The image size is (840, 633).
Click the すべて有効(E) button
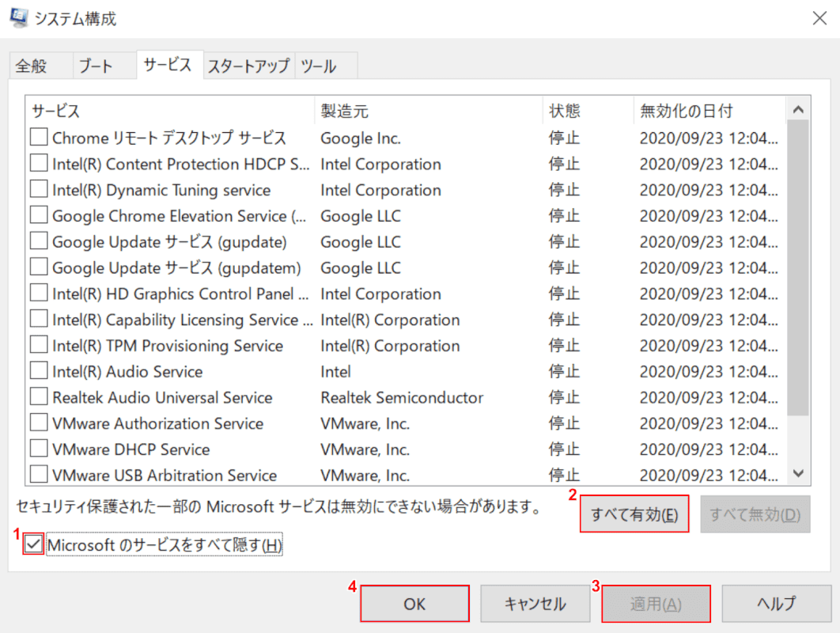point(634,514)
